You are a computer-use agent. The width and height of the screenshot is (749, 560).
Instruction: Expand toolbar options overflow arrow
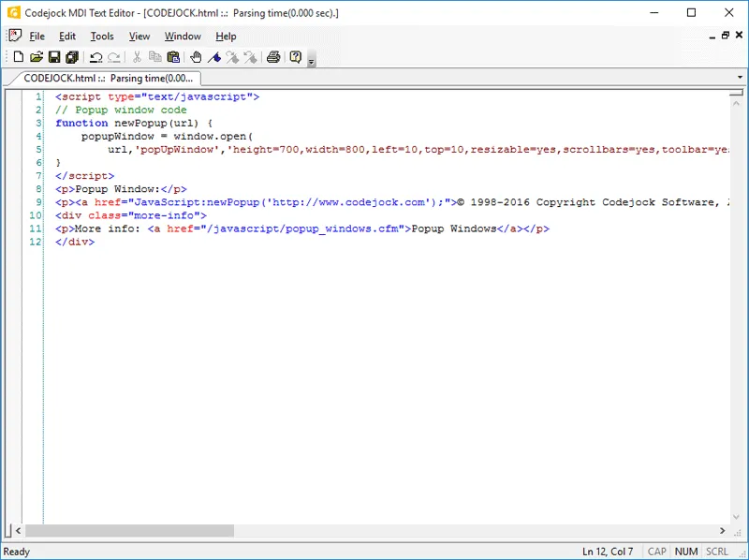tap(312, 61)
